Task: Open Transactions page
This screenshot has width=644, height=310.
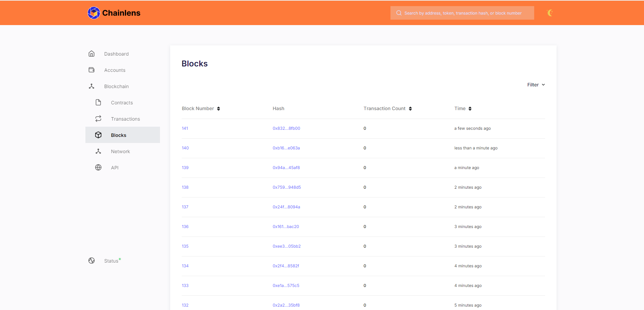Action: [125, 119]
